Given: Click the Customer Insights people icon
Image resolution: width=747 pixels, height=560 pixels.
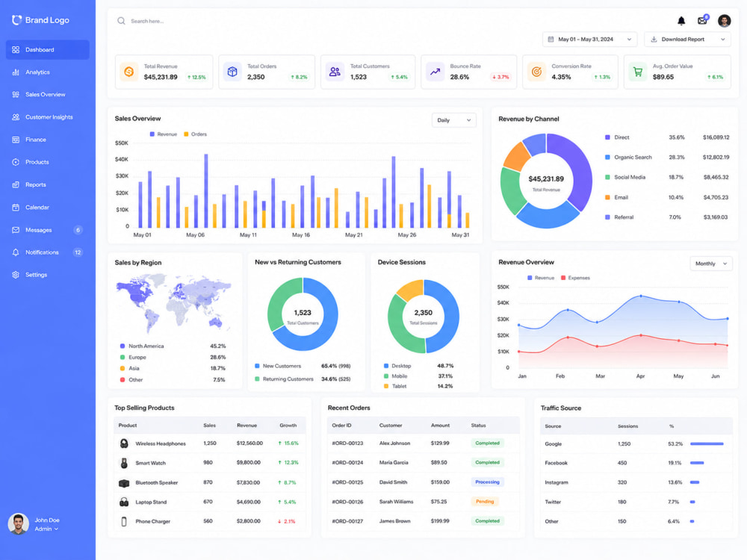Looking at the screenshot, I should click(16, 117).
